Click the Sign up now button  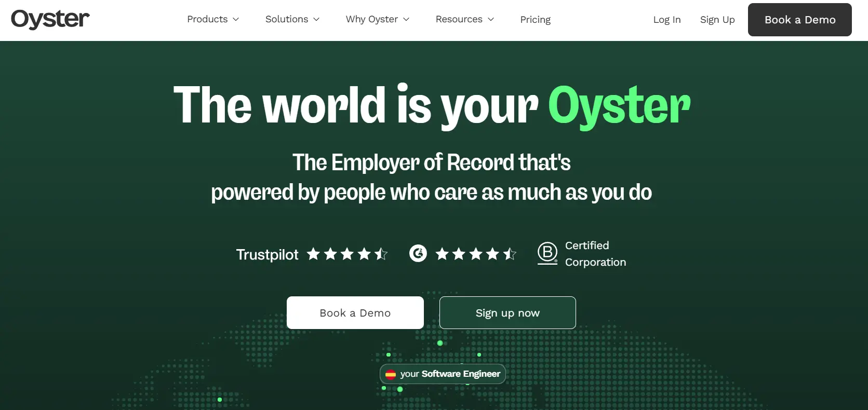[508, 313]
